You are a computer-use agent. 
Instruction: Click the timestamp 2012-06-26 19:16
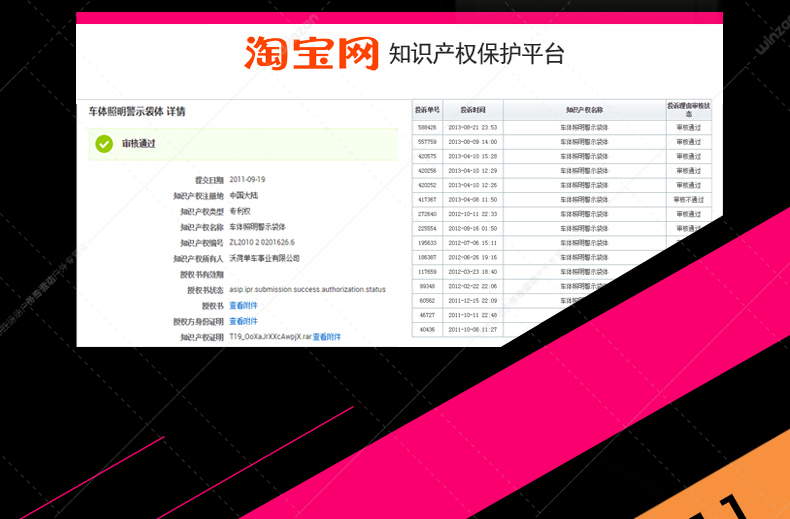473,257
